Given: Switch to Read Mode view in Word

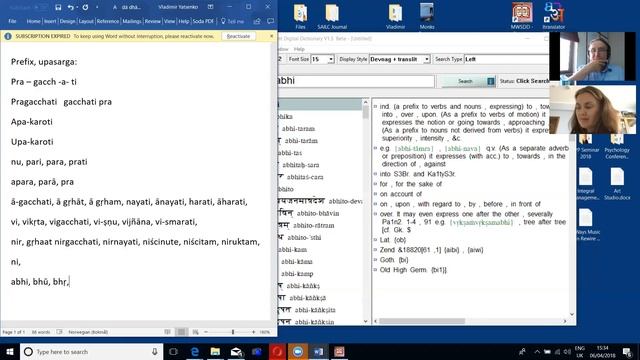Looking at the screenshot, I should point(167,332).
